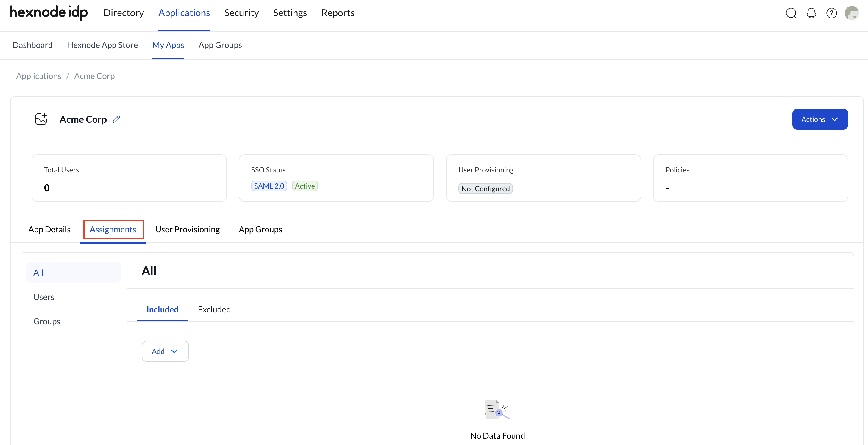Open the search icon in header
Viewport: 868px width, 445px height.
click(x=791, y=13)
